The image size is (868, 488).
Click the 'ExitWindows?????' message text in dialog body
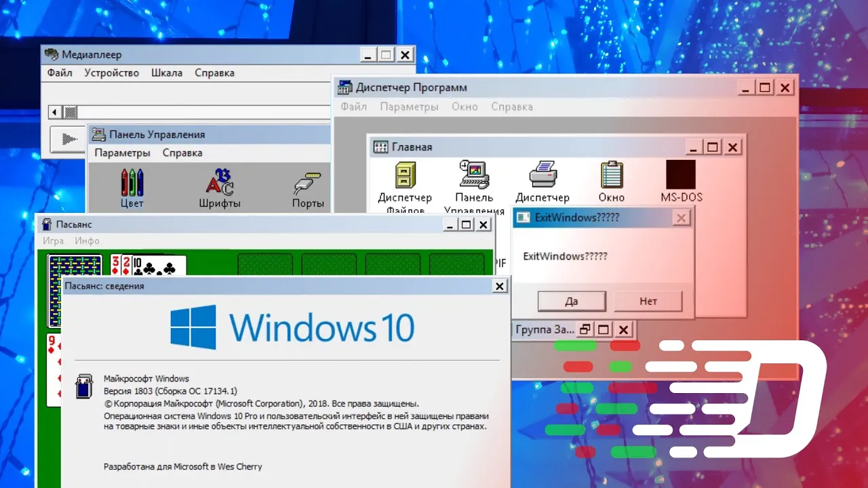click(x=565, y=256)
